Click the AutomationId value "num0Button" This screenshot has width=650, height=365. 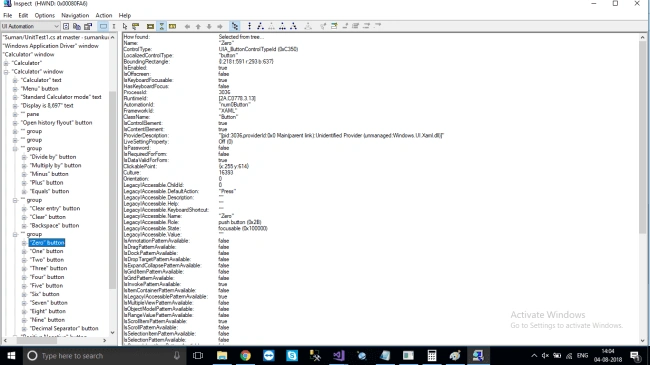[234, 105]
